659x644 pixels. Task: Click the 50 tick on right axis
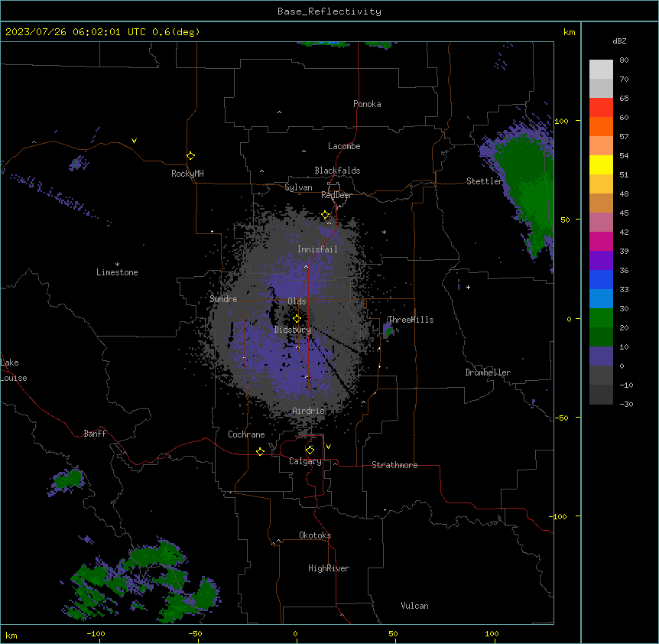(565, 220)
